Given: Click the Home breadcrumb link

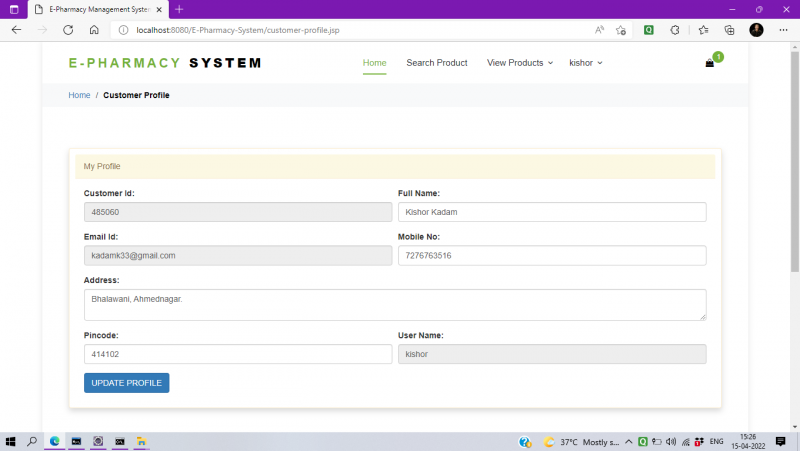Looking at the screenshot, I should [x=79, y=95].
